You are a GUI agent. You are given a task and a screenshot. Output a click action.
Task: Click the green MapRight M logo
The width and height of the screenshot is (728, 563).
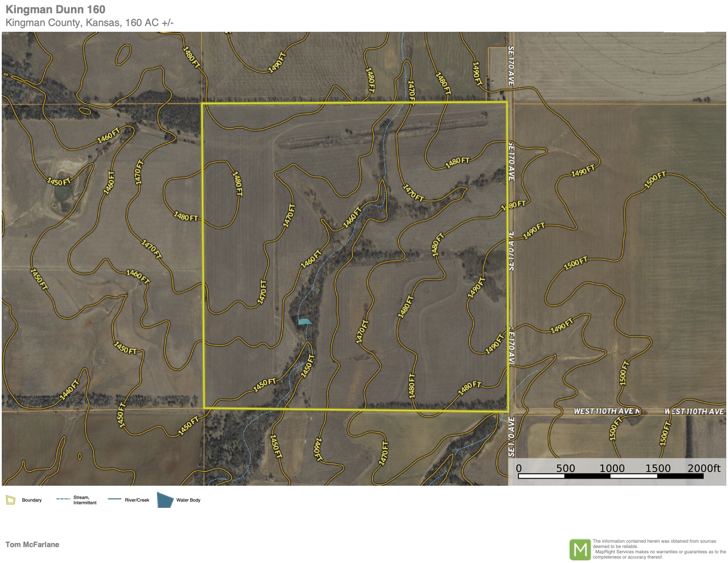pyautogui.click(x=580, y=550)
